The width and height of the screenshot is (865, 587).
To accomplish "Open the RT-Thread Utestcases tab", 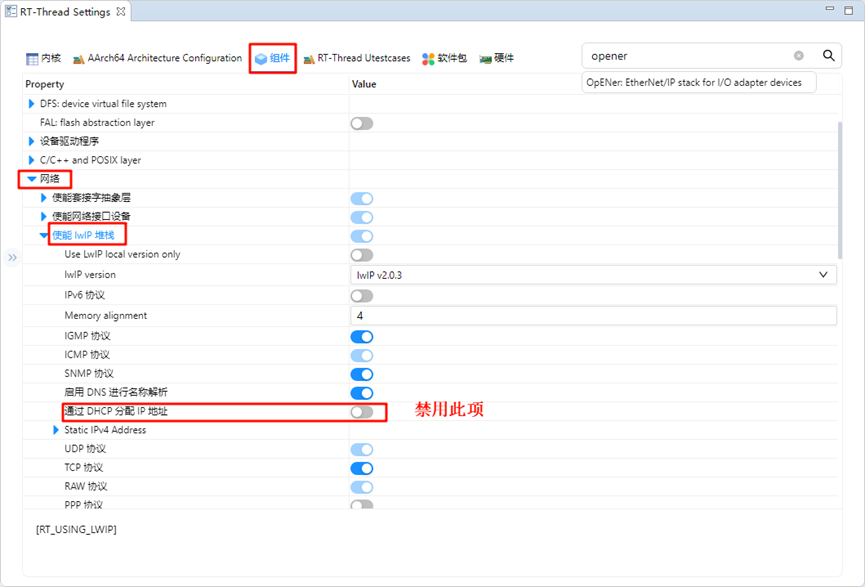I will click(357, 58).
